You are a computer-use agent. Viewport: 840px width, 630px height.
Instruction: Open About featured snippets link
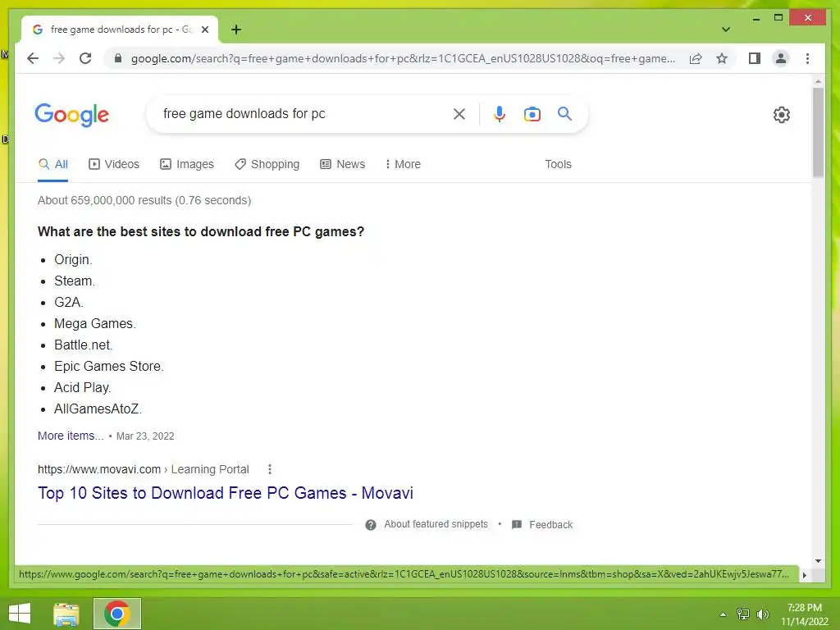pos(436,524)
